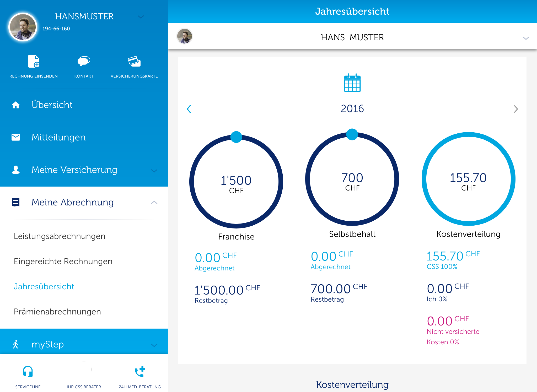Click the calendar icon above 2016

click(x=352, y=83)
